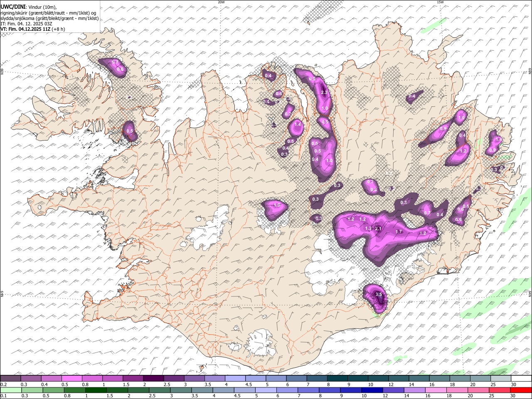Click the upper legend swatch starting at 3.5
This screenshot has height=399, width=532.
click(x=214, y=379)
